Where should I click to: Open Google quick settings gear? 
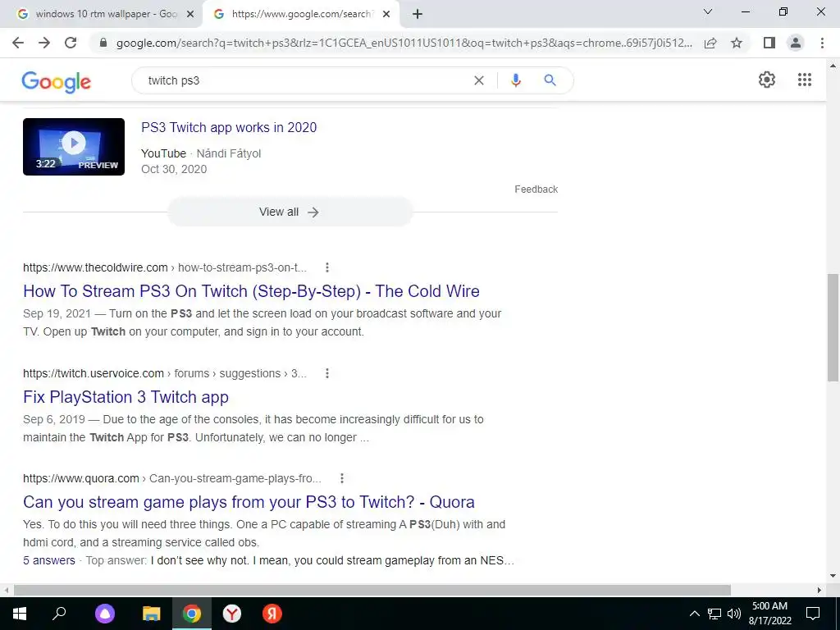coord(767,80)
